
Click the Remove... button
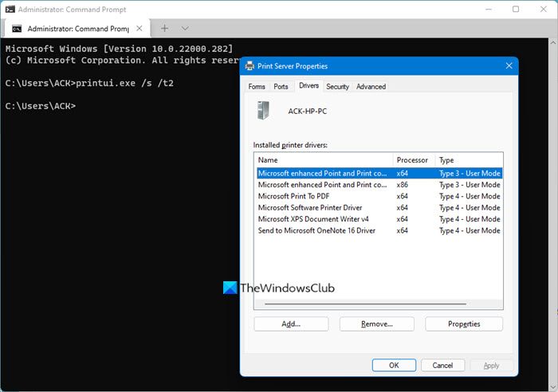click(377, 323)
